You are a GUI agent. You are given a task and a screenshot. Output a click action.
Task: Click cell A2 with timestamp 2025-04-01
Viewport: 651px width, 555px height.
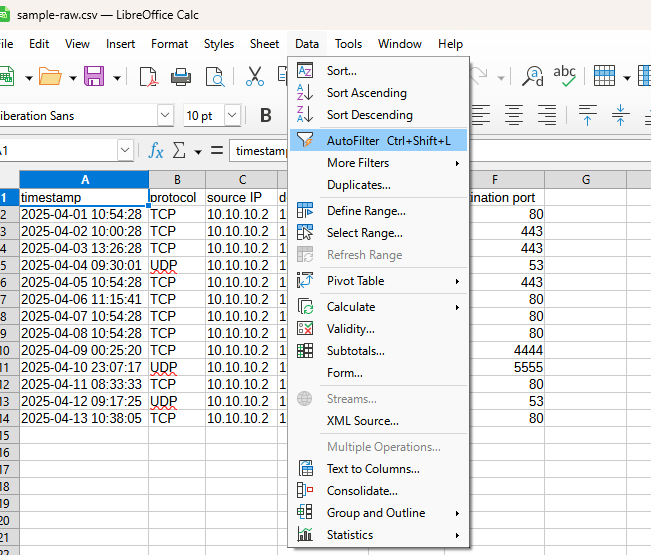point(82,214)
